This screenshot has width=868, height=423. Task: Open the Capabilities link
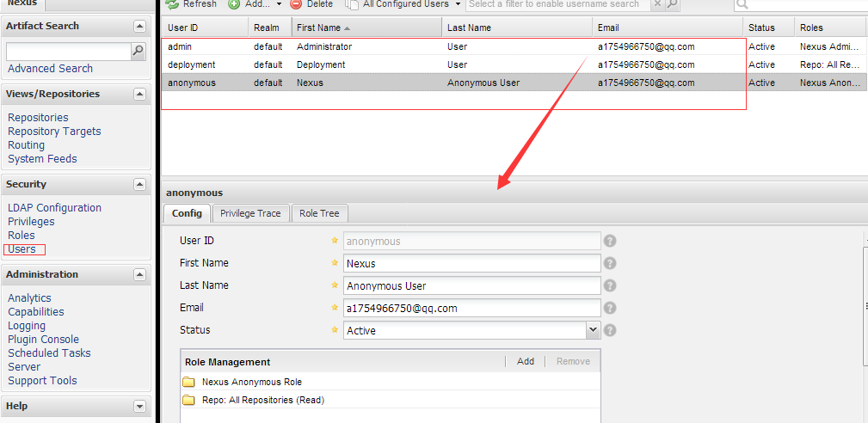[x=36, y=312]
